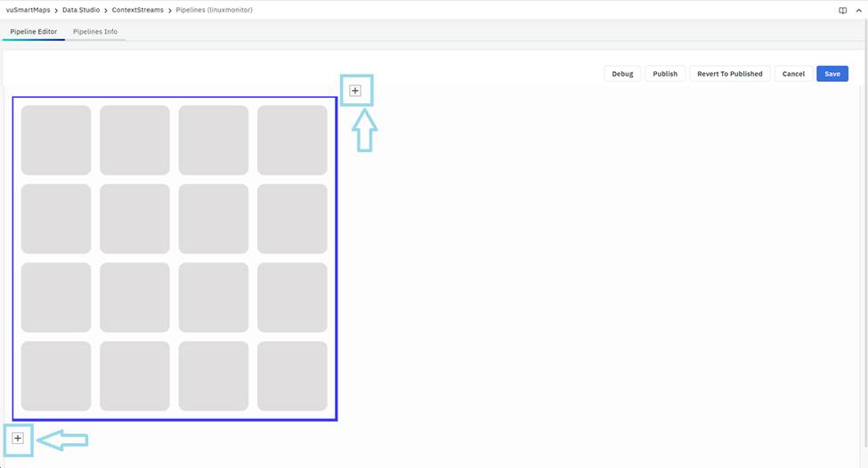868x468 pixels.
Task: Select the top-left grid tile
Action: 56,141
